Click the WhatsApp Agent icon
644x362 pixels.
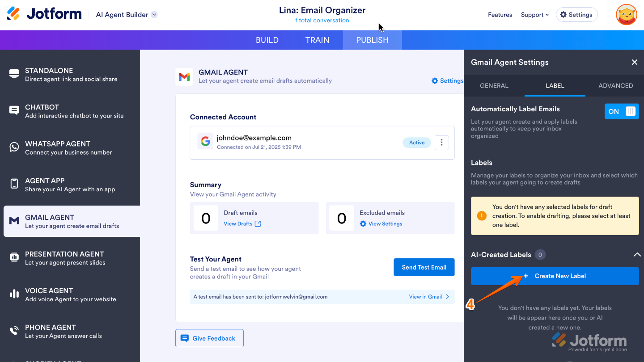14,147
